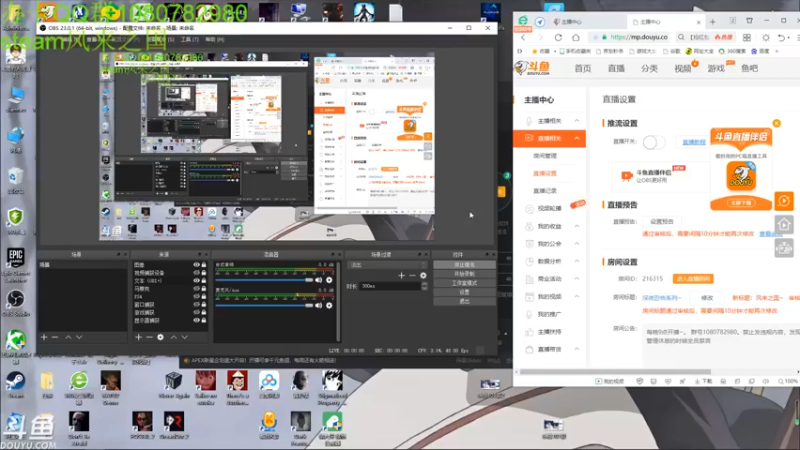Click the Douyu logo on website
The width and height of the screenshot is (800, 450).
[x=533, y=68]
